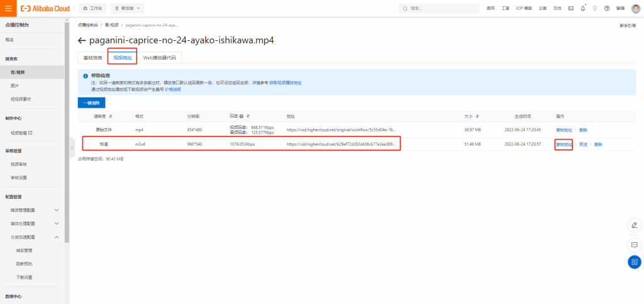Click the 原始文件 row address URL
The height and width of the screenshot is (304, 644).
pyautogui.click(x=341, y=130)
